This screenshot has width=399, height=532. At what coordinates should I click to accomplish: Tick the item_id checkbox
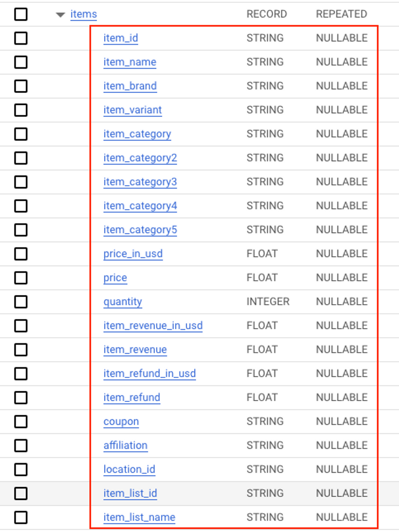21,38
